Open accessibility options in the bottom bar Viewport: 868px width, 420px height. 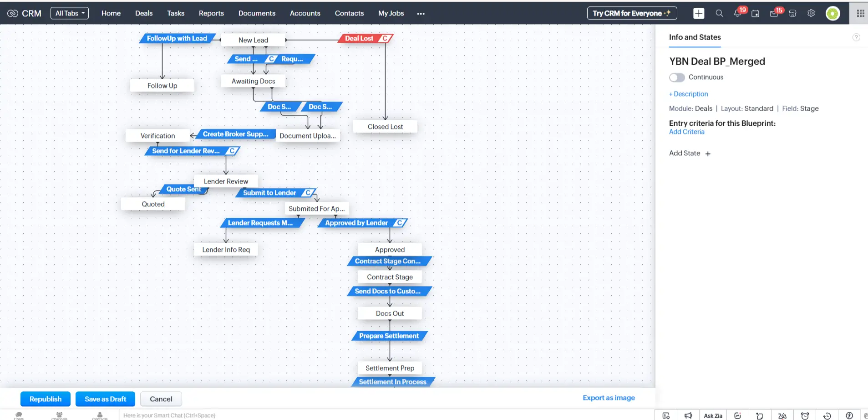849,415
